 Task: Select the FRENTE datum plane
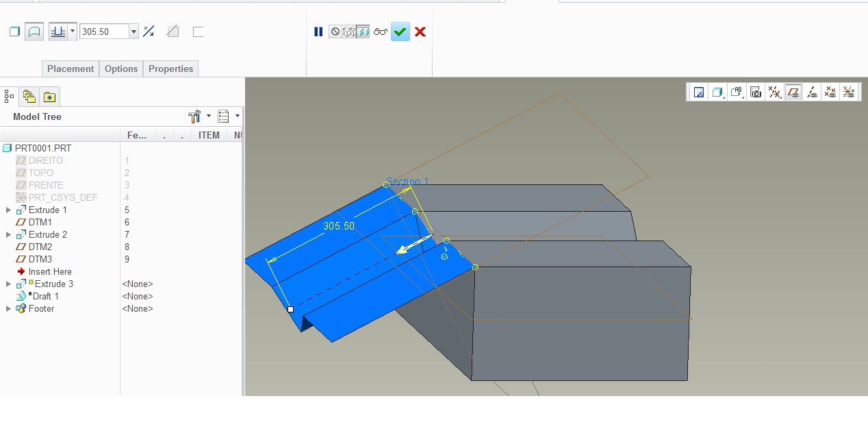[40, 185]
